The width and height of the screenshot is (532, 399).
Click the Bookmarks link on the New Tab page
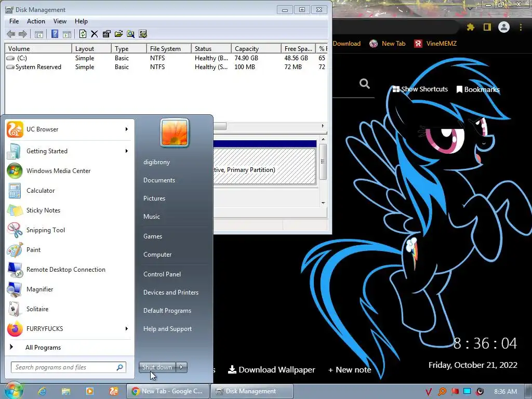(x=478, y=89)
